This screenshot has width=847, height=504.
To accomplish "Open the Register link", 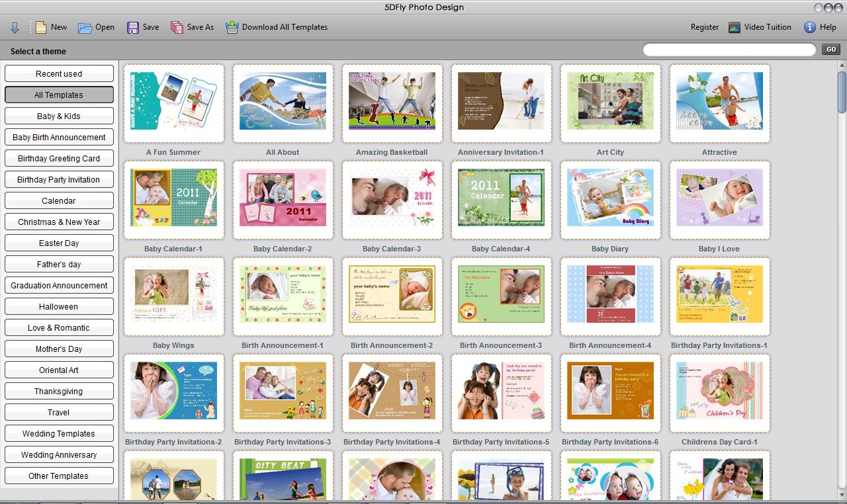I will click(x=705, y=27).
